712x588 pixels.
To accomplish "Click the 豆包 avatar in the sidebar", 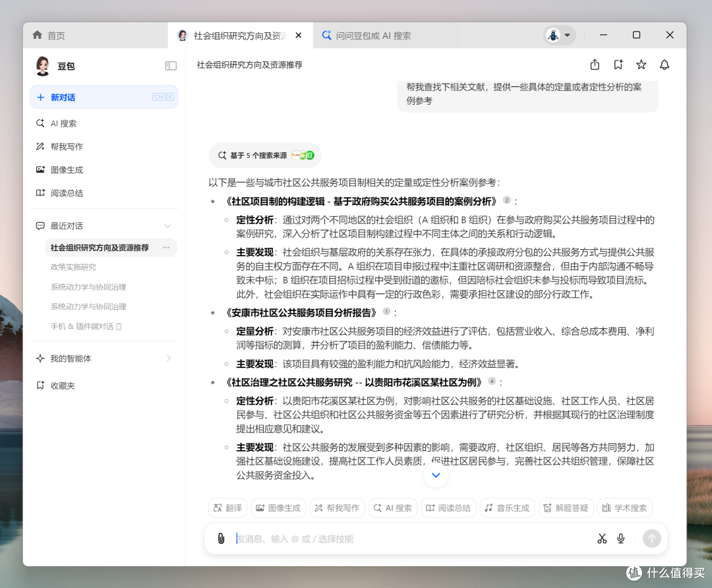I will click(x=43, y=66).
